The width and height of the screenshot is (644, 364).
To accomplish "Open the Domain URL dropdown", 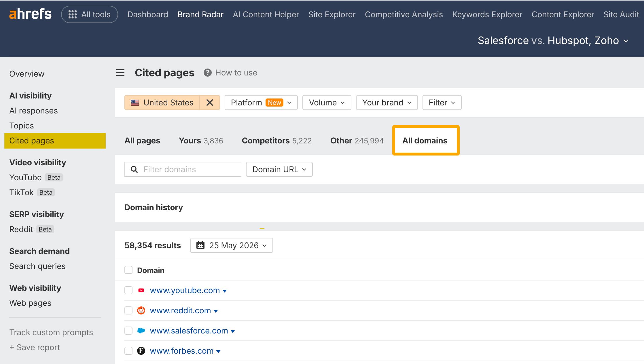I will (279, 169).
